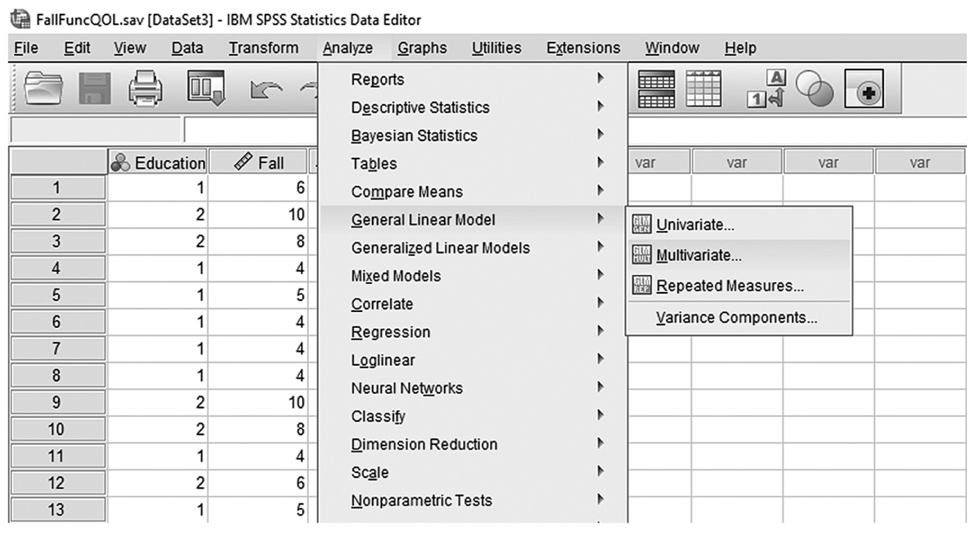Open the Help menu
The height and width of the screenshot is (534, 980).
coord(740,48)
